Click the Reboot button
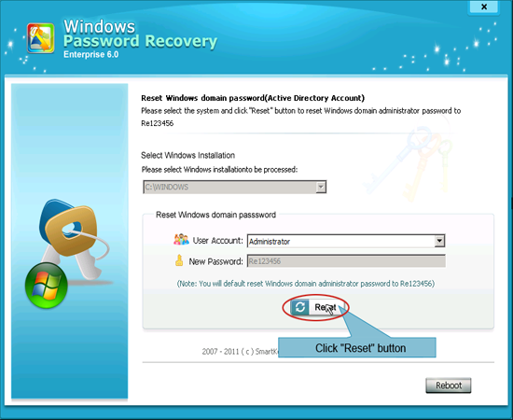Image resolution: width=513 pixels, height=420 pixels. tap(449, 385)
